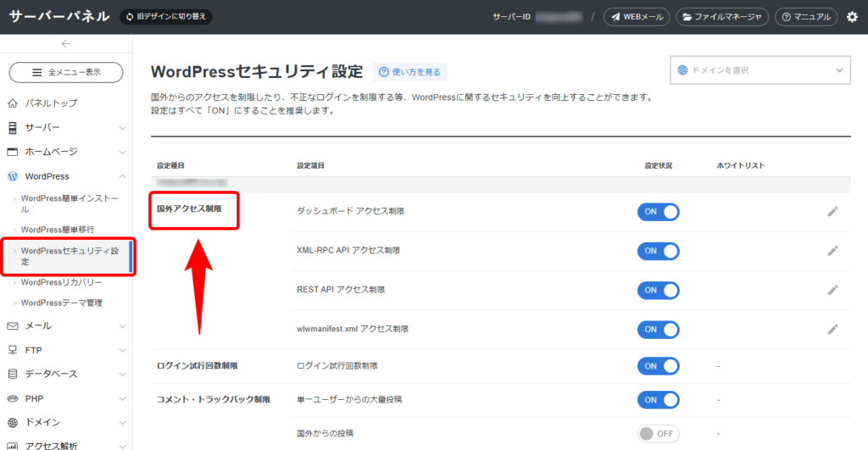Open the 使い方を見る help link
The width and height of the screenshot is (868, 450).
pos(411,72)
